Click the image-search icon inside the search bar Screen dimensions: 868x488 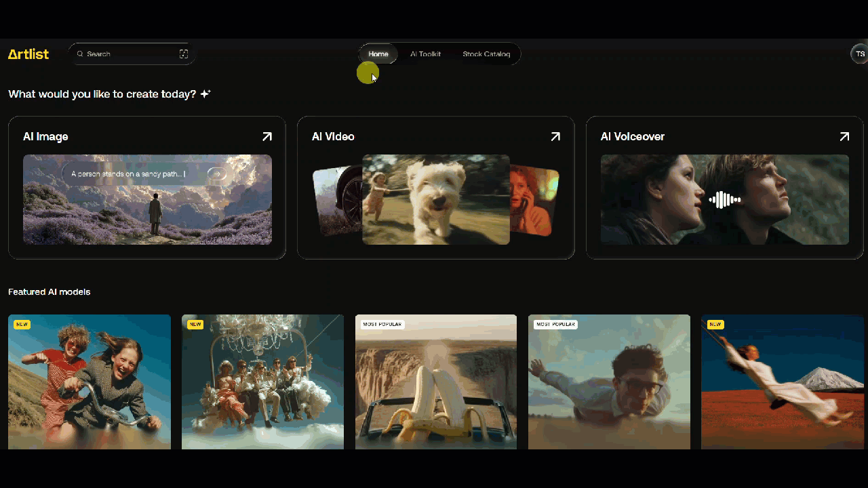tap(183, 54)
